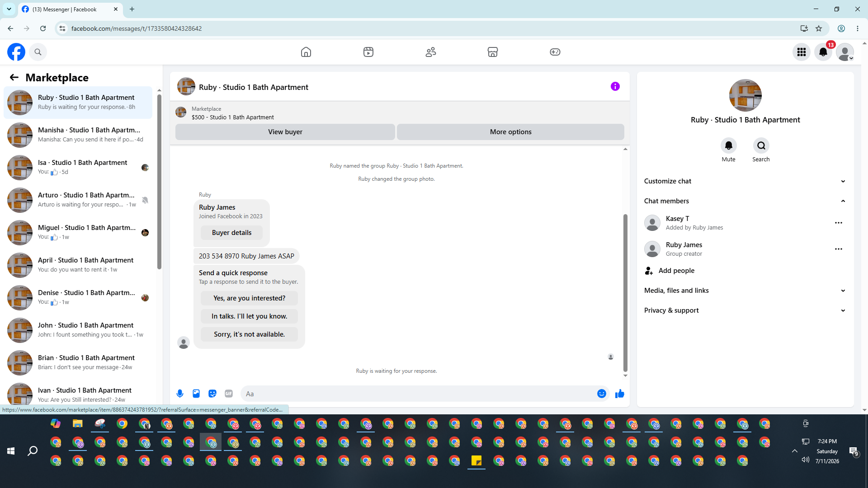Viewport: 868px width, 488px height.
Task: Open the notifications bell with 13 badge
Action: tap(823, 52)
